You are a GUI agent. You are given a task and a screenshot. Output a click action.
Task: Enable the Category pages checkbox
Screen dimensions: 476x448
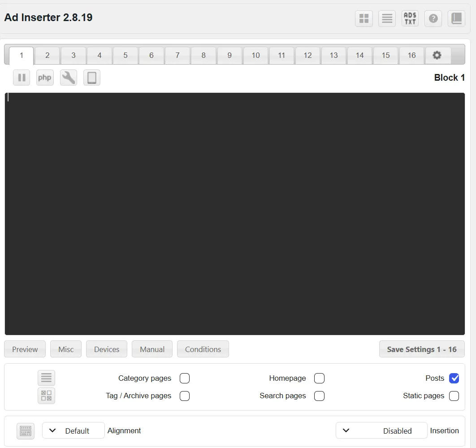pyautogui.click(x=185, y=378)
